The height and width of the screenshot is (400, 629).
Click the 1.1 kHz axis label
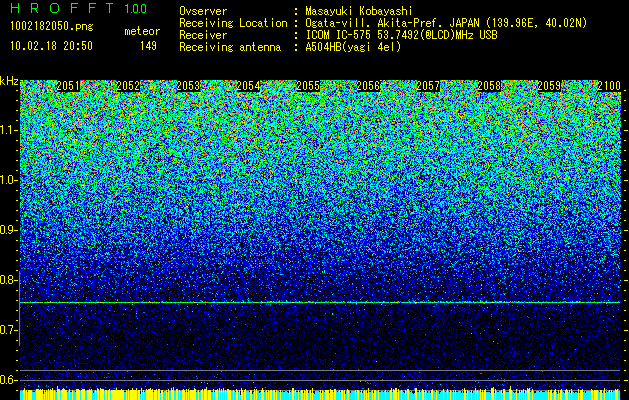coord(8,130)
